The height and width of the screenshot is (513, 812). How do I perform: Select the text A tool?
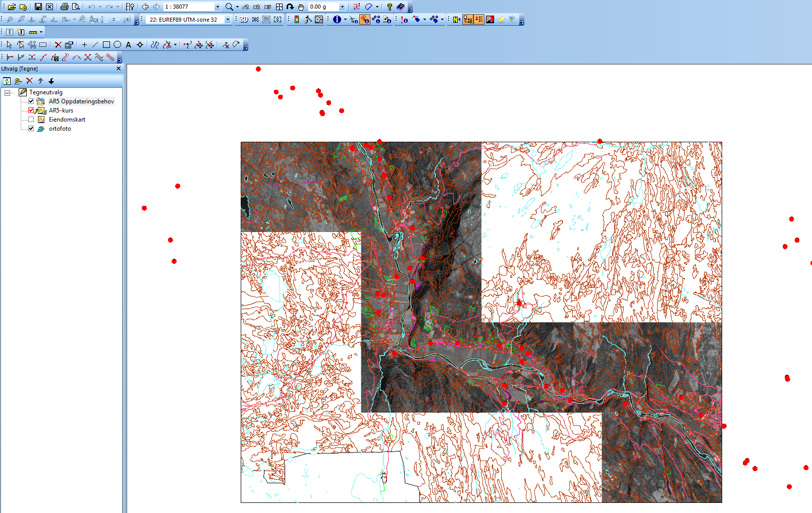(129, 44)
